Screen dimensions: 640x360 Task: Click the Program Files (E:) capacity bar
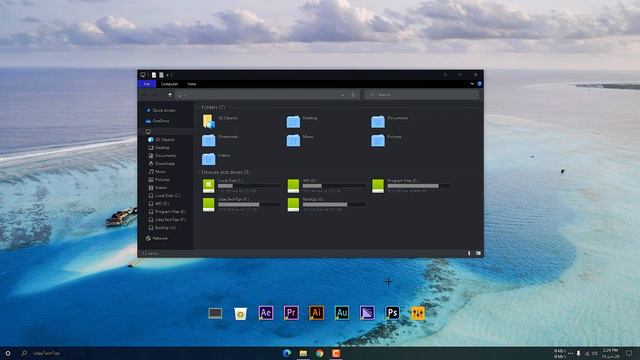tap(419, 186)
